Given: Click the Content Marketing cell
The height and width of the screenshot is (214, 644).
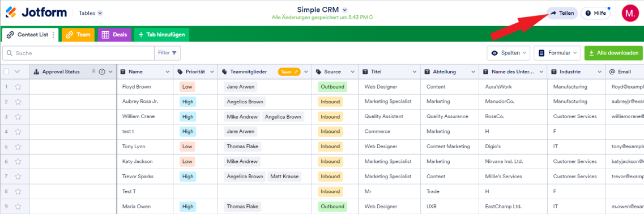Looking at the screenshot, I should (x=450, y=146).
